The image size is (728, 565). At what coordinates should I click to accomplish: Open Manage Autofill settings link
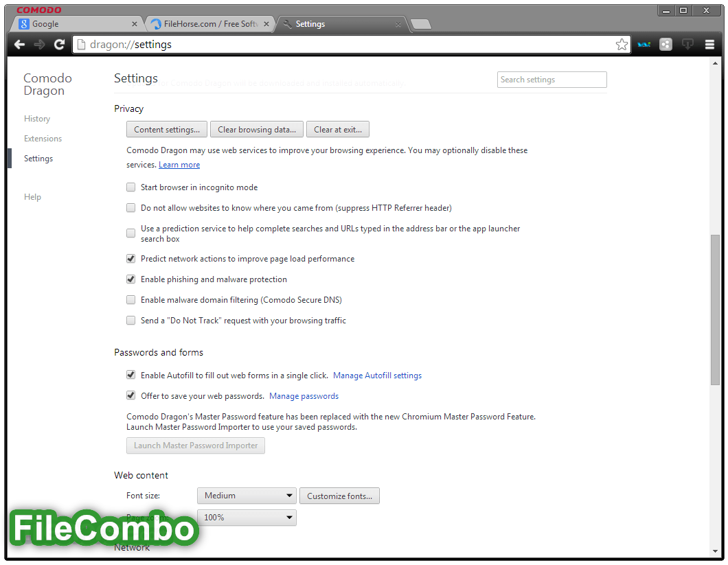coord(378,375)
